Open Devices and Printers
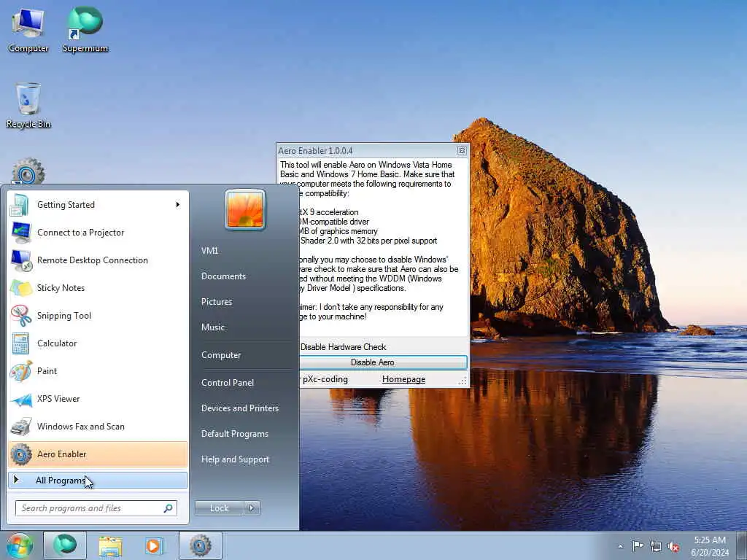 click(240, 408)
